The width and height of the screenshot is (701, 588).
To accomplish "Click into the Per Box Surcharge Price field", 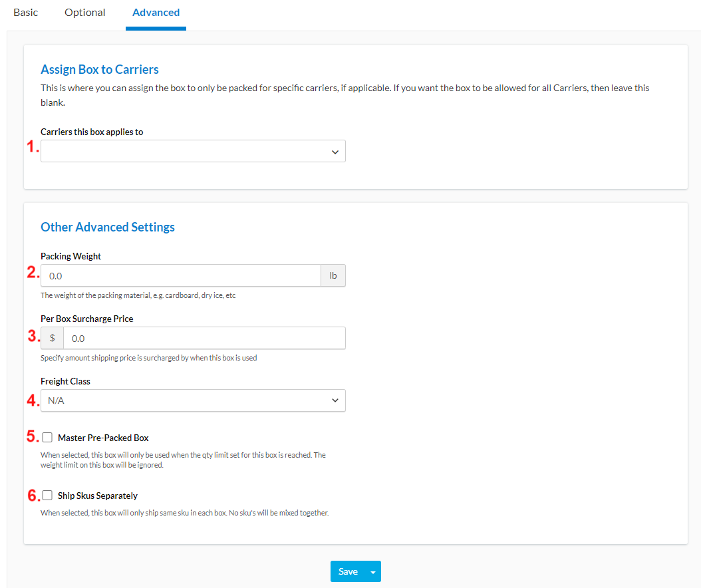I will [x=204, y=338].
